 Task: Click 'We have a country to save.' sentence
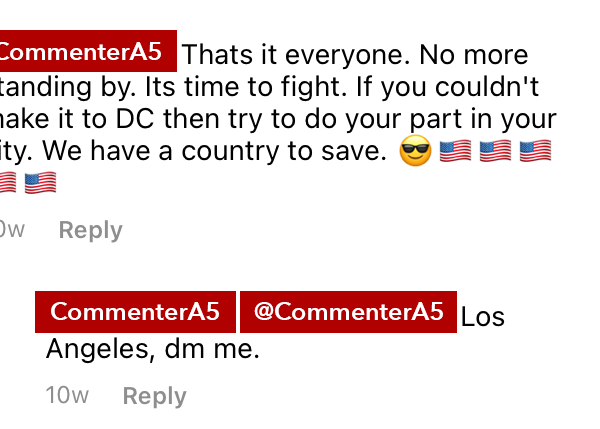[214, 151]
